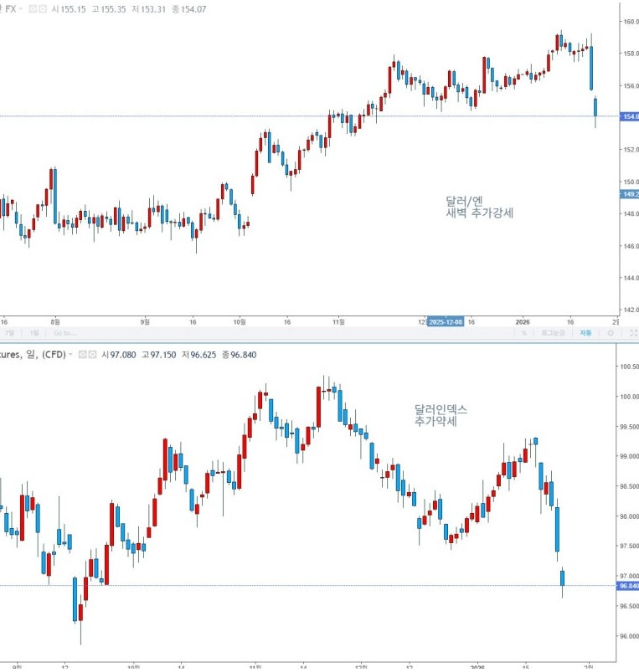The image size is (639, 672).
Task: Toggle 자동 auto scale
Action: (x=585, y=333)
